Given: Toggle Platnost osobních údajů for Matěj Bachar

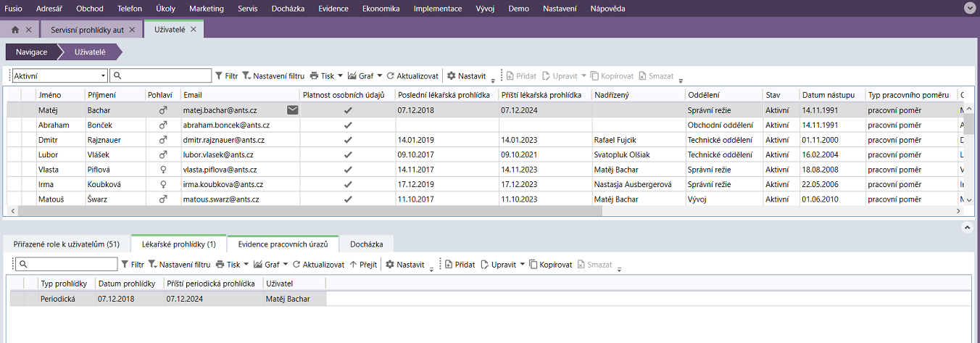Looking at the screenshot, I should [348, 110].
